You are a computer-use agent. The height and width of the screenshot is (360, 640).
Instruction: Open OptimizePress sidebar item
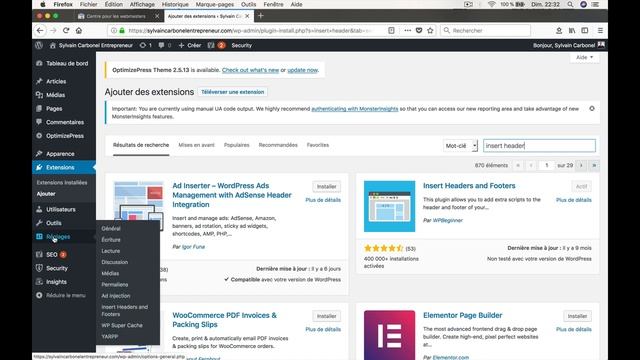click(64, 136)
